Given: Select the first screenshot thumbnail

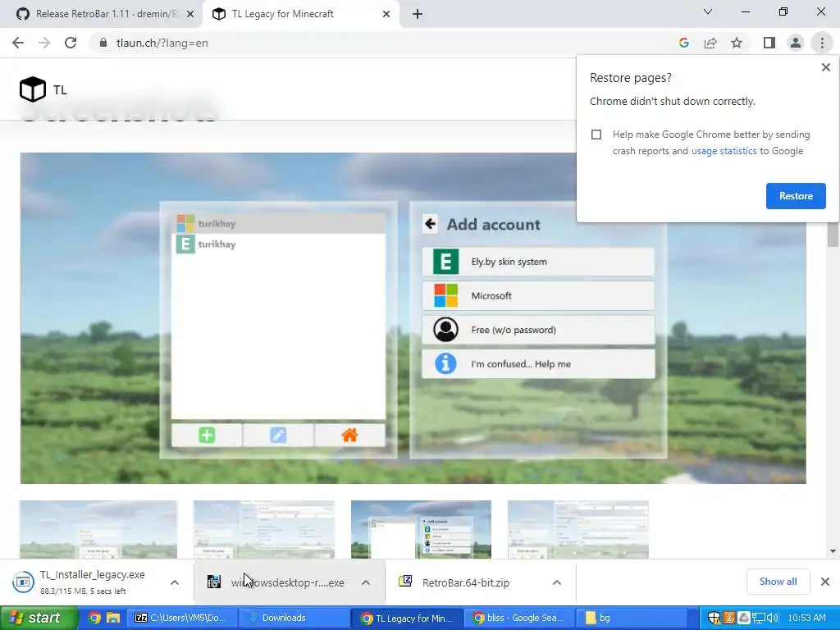Looking at the screenshot, I should (x=98, y=529).
